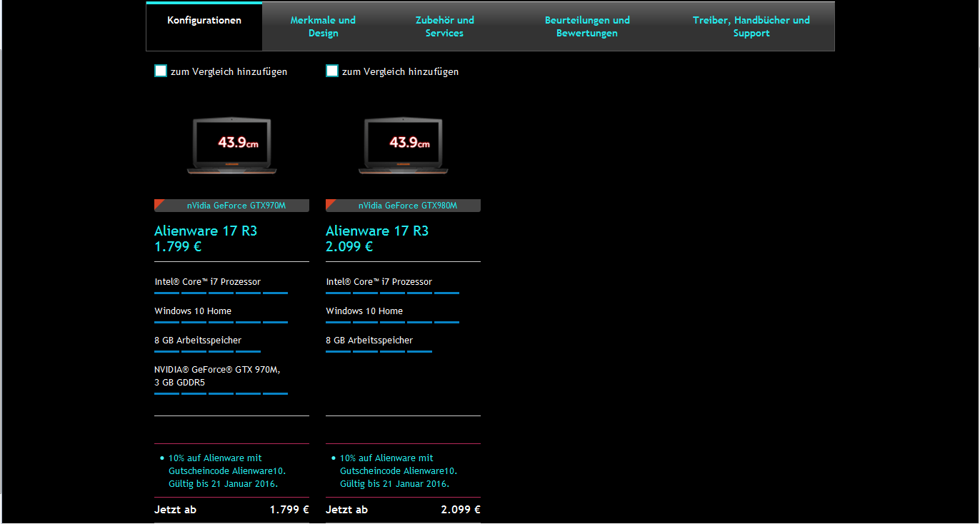The height and width of the screenshot is (524, 980).
Task: Go to Beurteilungen und Bewertungen tab
Action: pyautogui.click(x=586, y=26)
